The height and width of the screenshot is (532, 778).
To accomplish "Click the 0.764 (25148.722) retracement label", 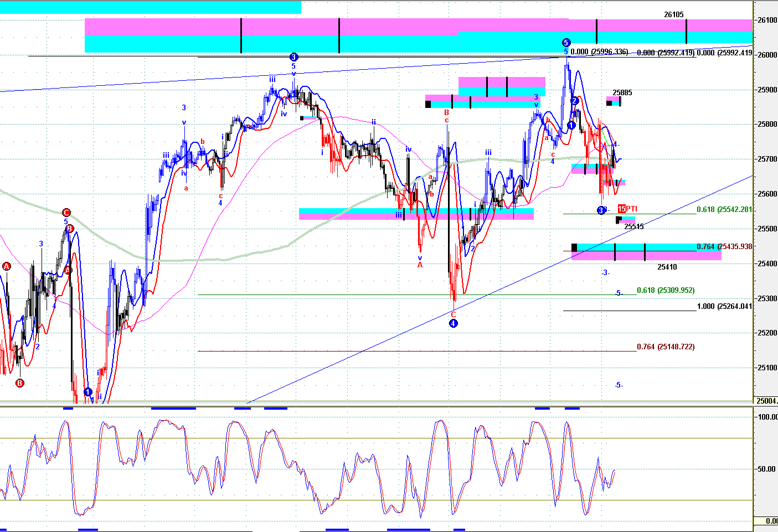I will click(666, 347).
